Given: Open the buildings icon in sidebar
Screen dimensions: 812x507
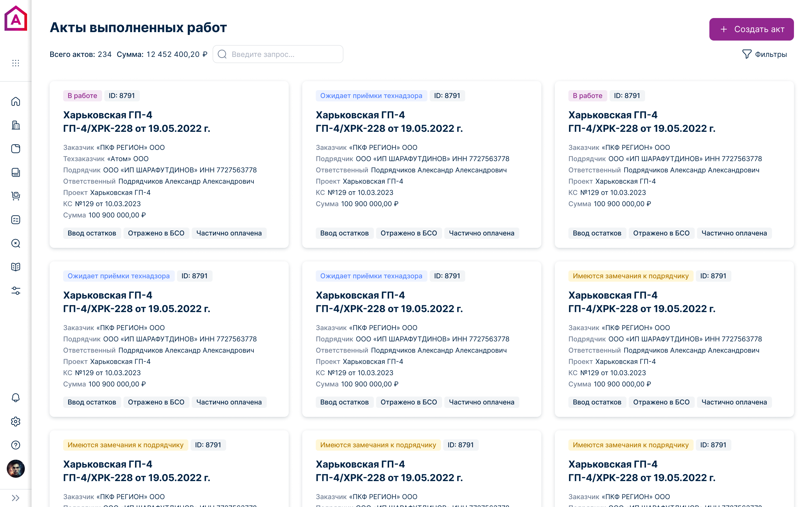Looking at the screenshot, I should pos(16,125).
